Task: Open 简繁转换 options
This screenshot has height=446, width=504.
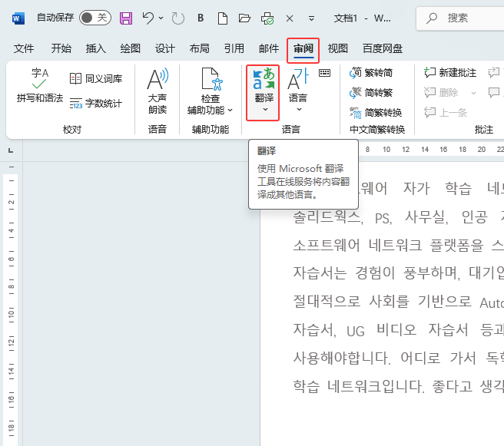Action: (x=376, y=113)
